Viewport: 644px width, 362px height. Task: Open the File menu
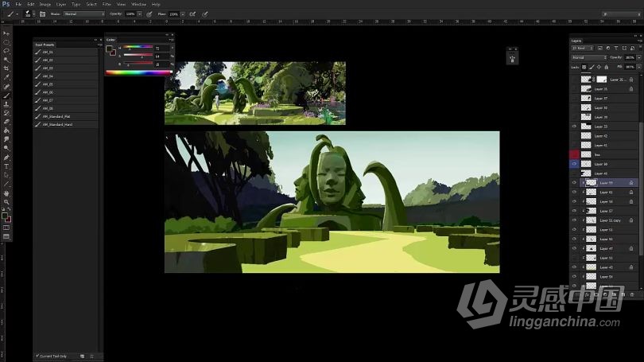18,4
